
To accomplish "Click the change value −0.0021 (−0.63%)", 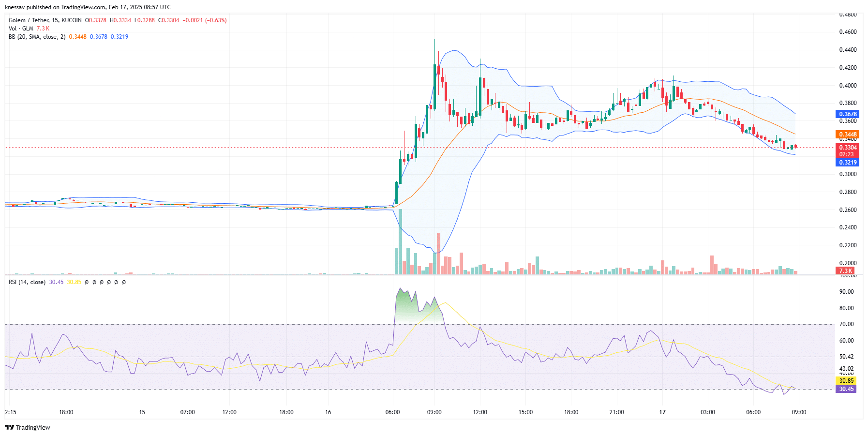I will [x=205, y=20].
